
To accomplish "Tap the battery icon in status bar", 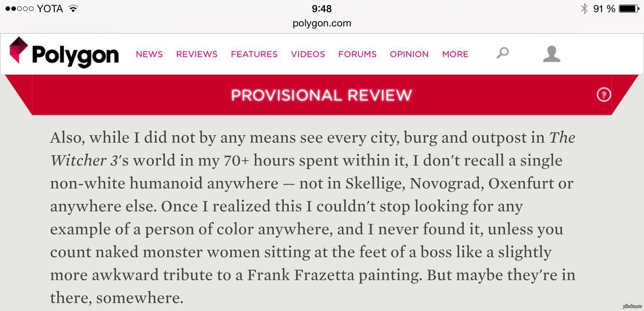I will pyautogui.click(x=629, y=8).
